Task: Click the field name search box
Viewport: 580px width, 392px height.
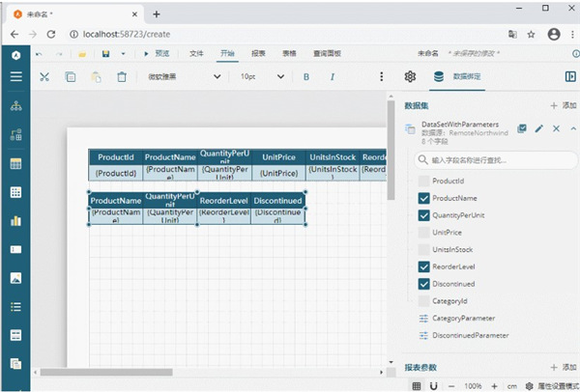Action: [x=493, y=159]
